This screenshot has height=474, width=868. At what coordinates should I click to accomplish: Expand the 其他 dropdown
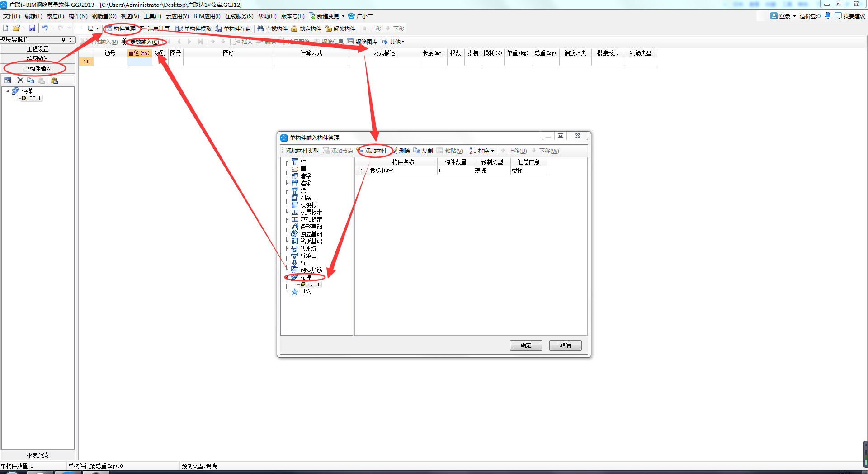coord(393,42)
